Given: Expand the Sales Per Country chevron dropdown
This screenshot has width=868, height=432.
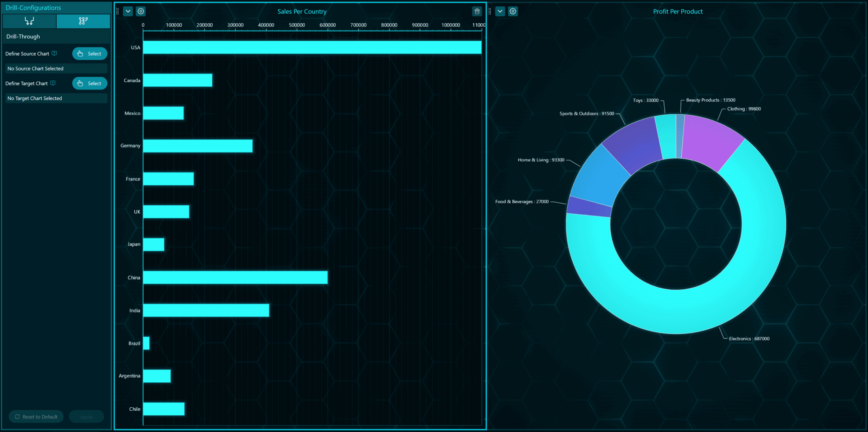Looking at the screenshot, I should pyautogui.click(x=128, y=11).
